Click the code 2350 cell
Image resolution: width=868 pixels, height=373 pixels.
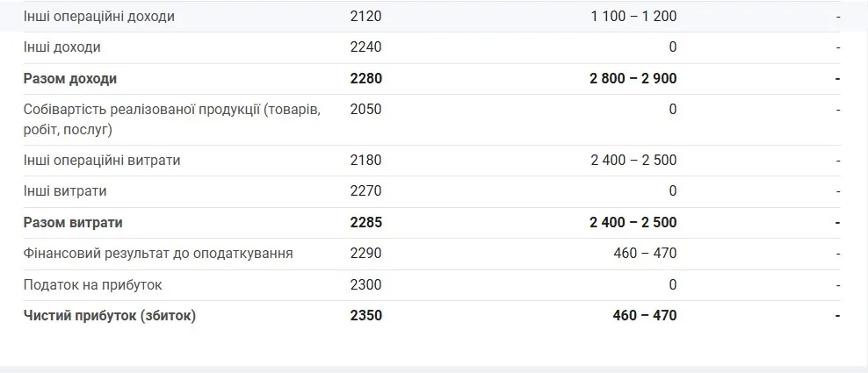pos(365,316)
